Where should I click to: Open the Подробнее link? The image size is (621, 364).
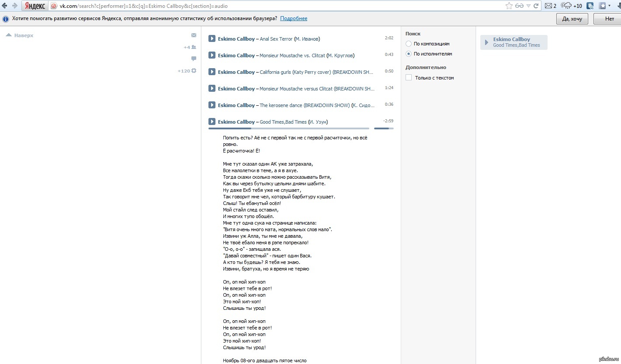tap(294, 19)
